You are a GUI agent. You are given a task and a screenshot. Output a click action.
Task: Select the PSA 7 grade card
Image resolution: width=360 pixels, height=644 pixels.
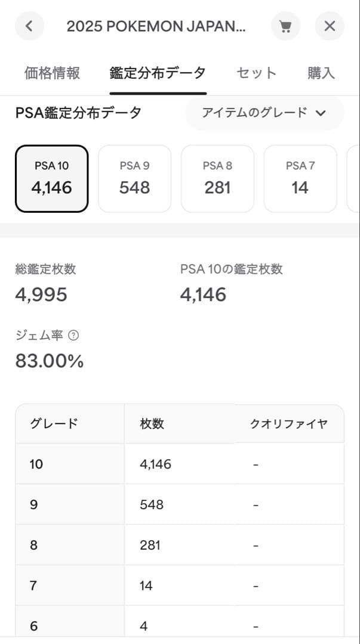click(x=300, y=178)
